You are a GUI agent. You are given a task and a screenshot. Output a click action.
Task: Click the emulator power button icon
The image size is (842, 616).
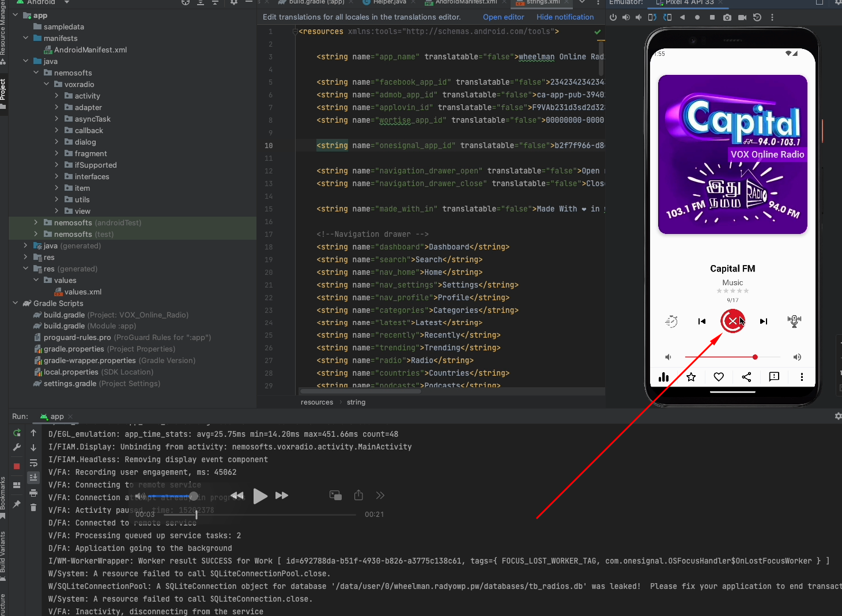pyautogui.click(x=613, y=17)
